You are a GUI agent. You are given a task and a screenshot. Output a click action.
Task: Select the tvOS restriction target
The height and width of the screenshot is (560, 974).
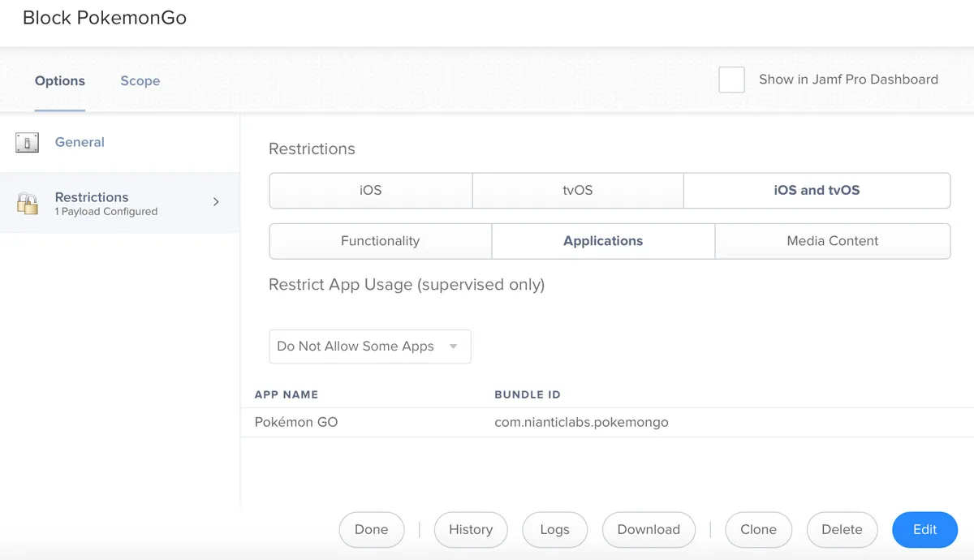tap(578, 190)
